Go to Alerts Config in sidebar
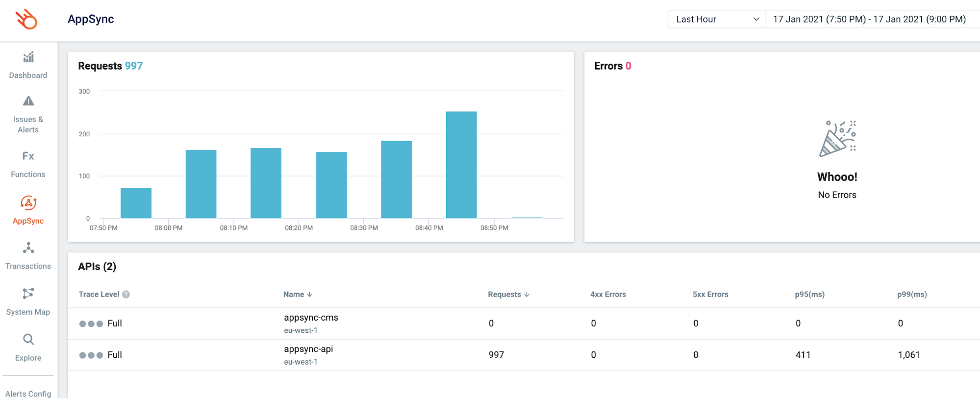The height and width of the screenshot is (399, 980). [x=28, y=394]
